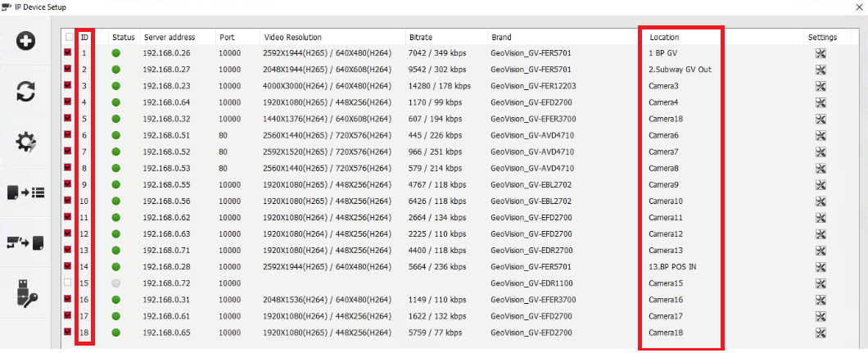This screenshot has height=353, width=868.
Task: Open settings icon for Camera12 row
Action: (x=821, y=234)
